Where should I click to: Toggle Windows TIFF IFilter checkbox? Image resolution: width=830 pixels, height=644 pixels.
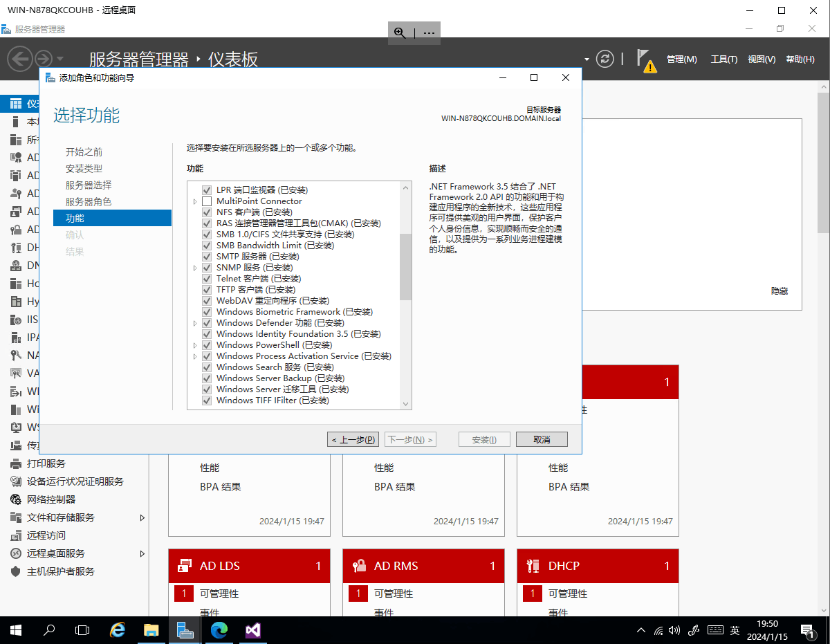(206, 401)
